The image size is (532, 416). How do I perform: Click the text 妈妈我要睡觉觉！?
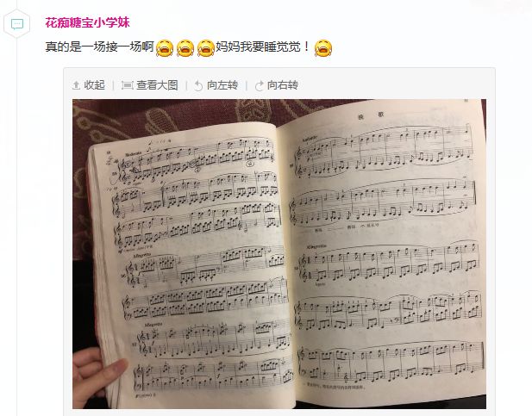point(263,47)
